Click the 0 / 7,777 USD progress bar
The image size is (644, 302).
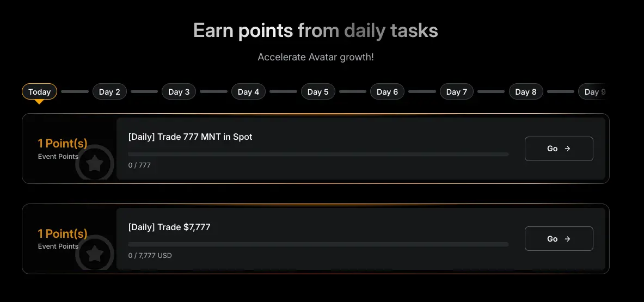point(318,244)
